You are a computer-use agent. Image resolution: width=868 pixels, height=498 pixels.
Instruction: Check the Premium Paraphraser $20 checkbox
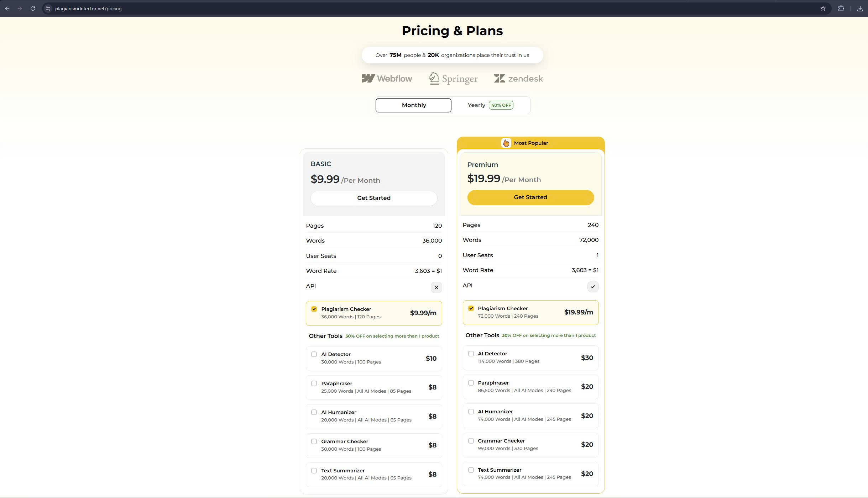point(471,383)
